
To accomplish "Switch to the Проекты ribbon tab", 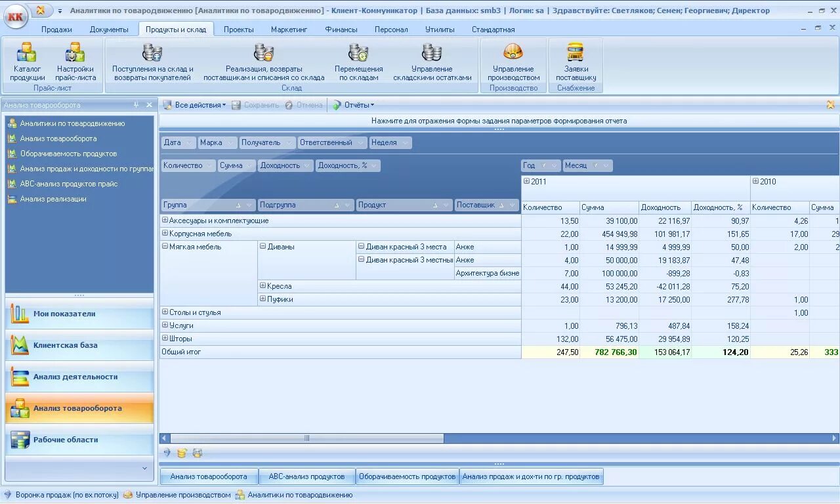I will (238, 30).
